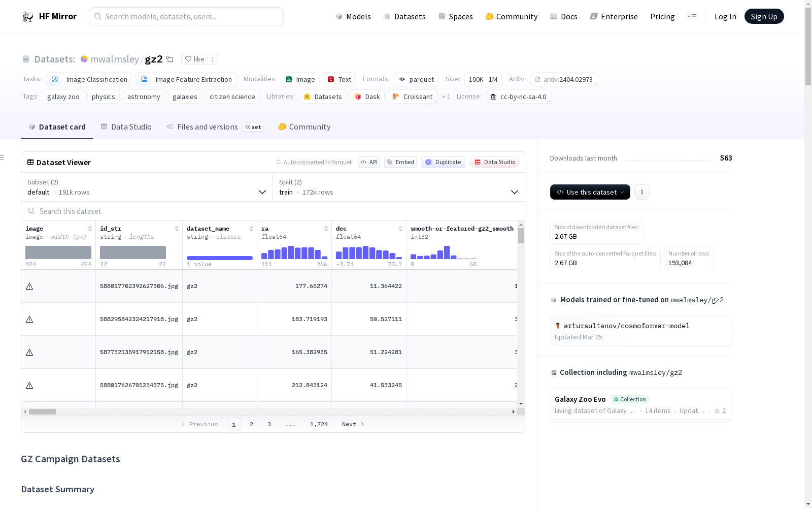812x508 pixels.
Task: Sort the id_str column
Action: coord(177,229)
